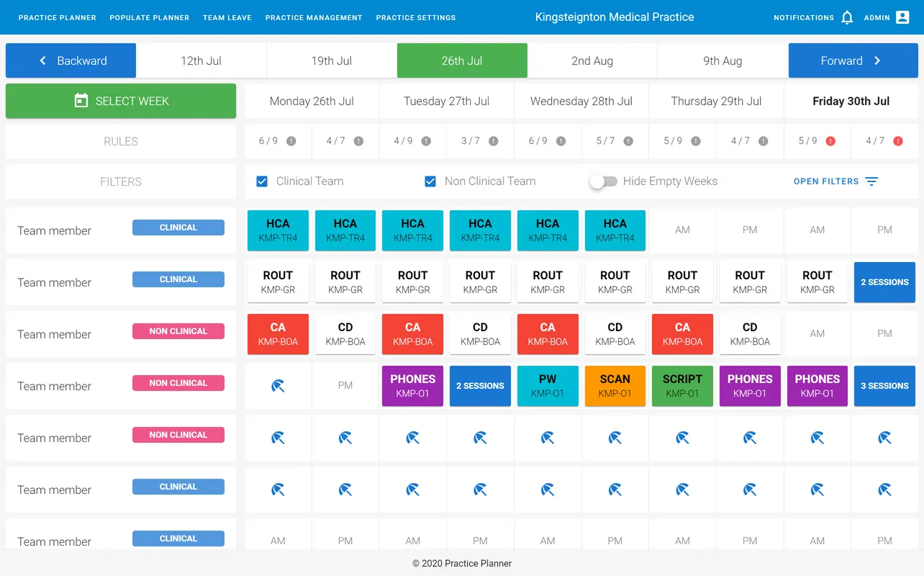The height and width of the screenshot is (576, 924).
Task: Open the Practice Settings menu item
Action: click(x=415, y=18)
